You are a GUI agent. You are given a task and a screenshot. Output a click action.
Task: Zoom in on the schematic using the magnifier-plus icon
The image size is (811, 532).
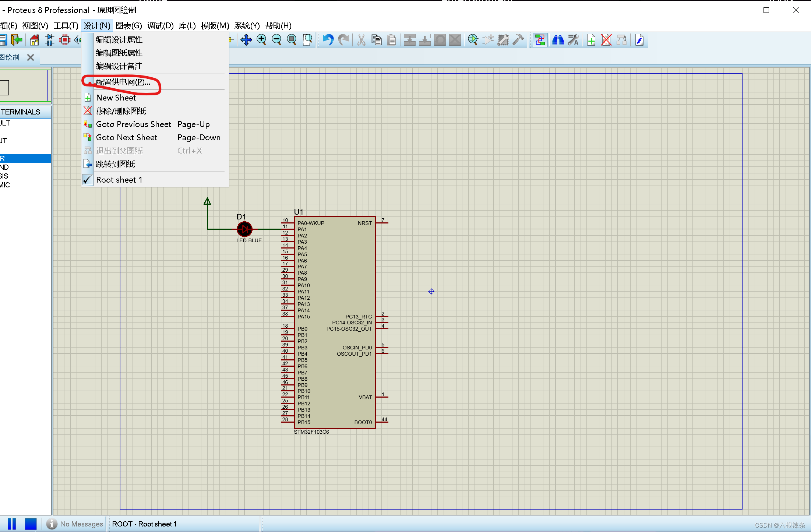[x=262, y=40]
